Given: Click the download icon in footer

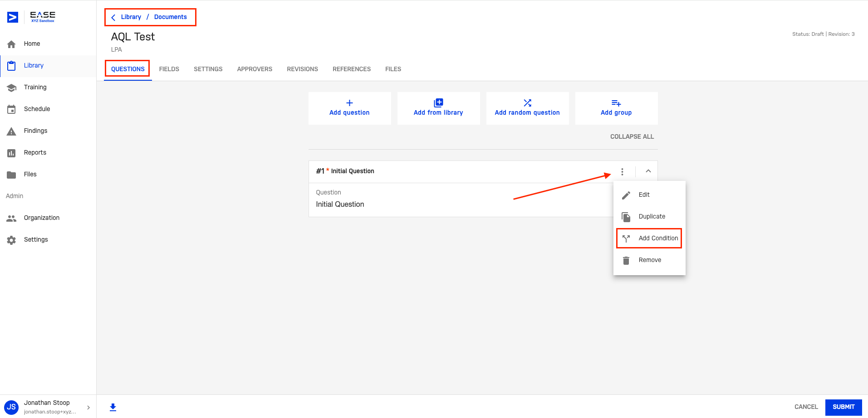Looking at the screenshot, I should coord(113,407).
